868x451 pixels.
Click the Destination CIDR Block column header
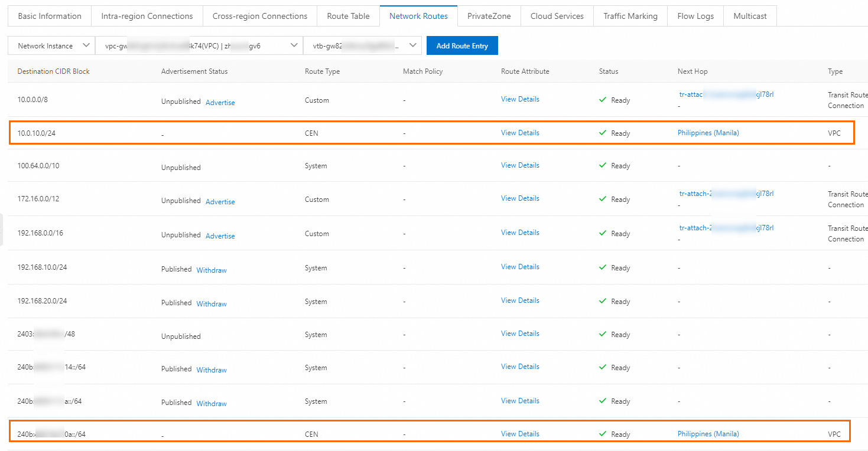(x=54, y=71)
